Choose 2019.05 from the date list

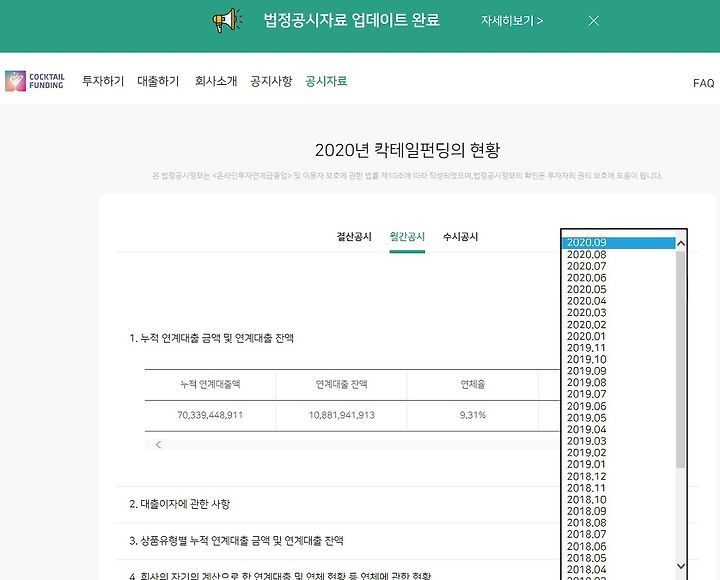tap(619, 418)
